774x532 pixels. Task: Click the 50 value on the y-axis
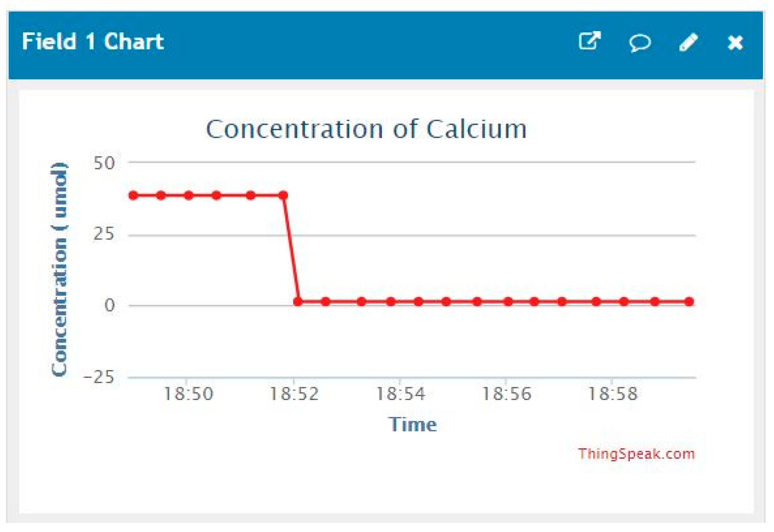pos(104,163)
